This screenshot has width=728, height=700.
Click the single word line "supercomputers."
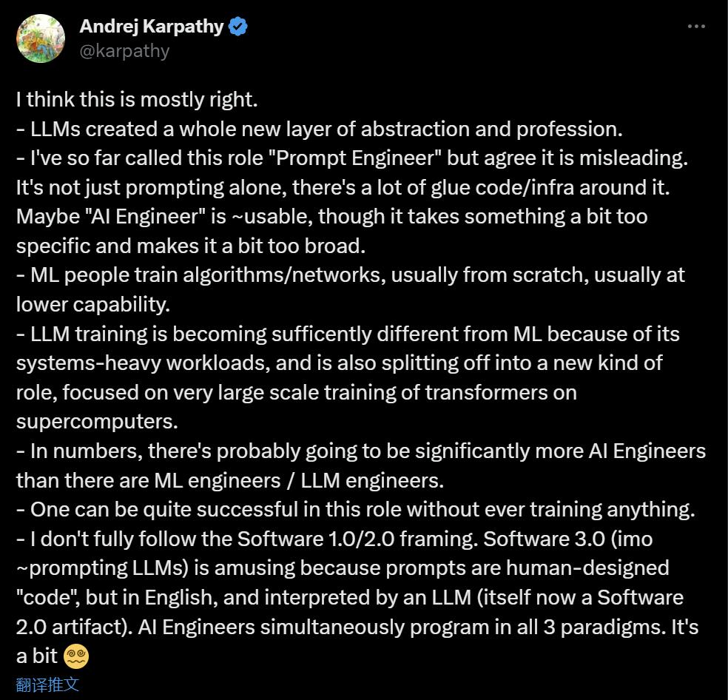(x=97, y=422)
